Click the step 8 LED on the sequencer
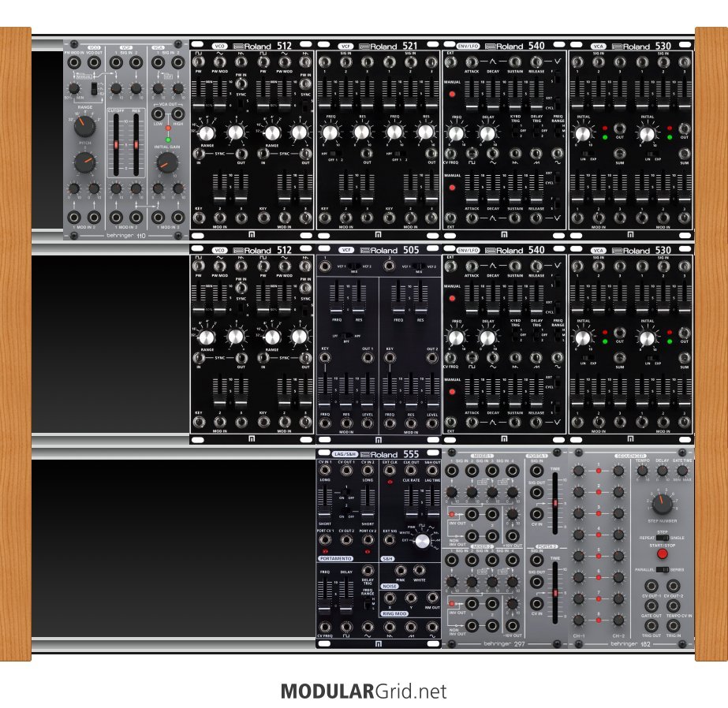 (x=599, y=620)
